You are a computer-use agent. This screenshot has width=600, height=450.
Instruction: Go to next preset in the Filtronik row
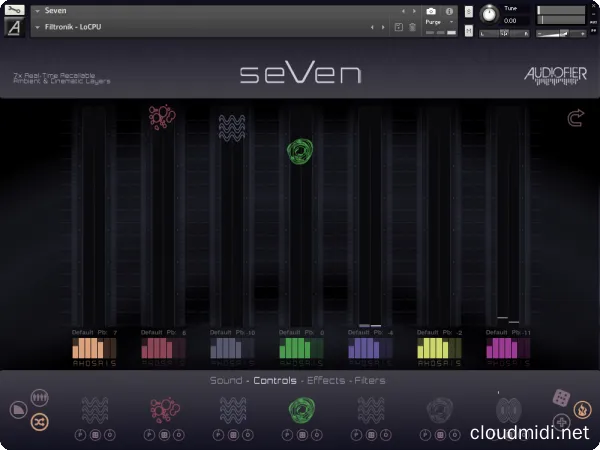[x=383, y=27]
